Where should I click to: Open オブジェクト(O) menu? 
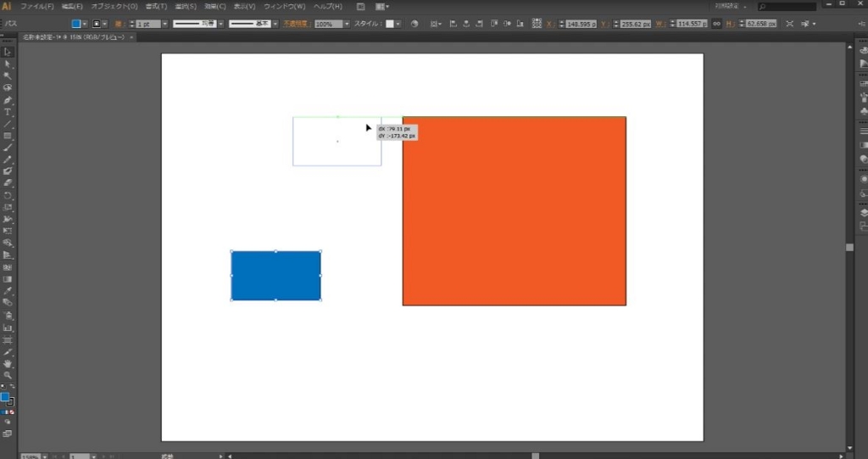tap(114, 7)
